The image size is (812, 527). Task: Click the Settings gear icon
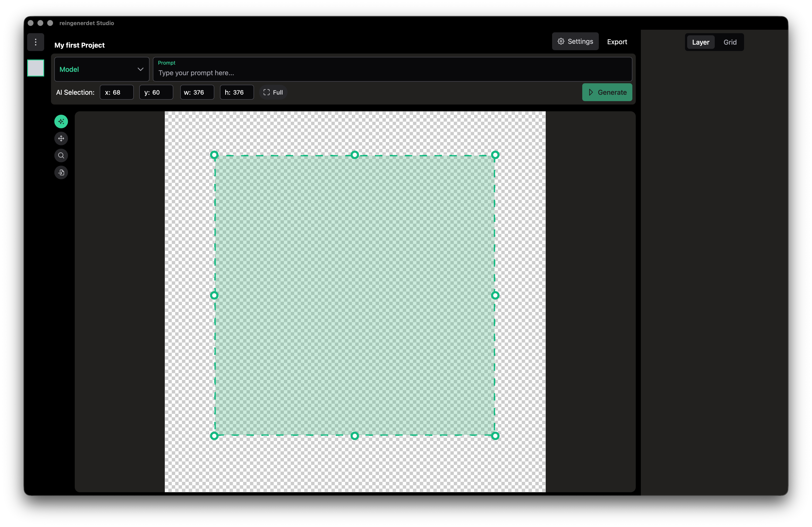[561, 41]
